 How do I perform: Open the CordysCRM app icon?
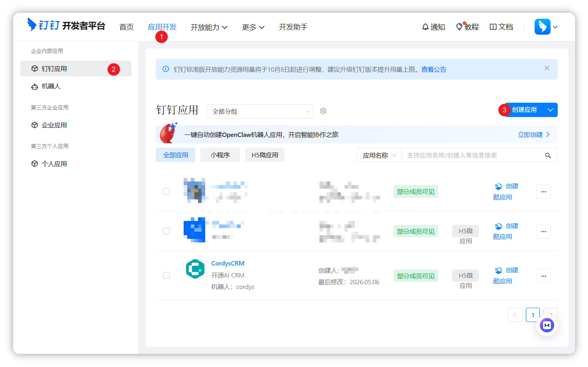195,269
